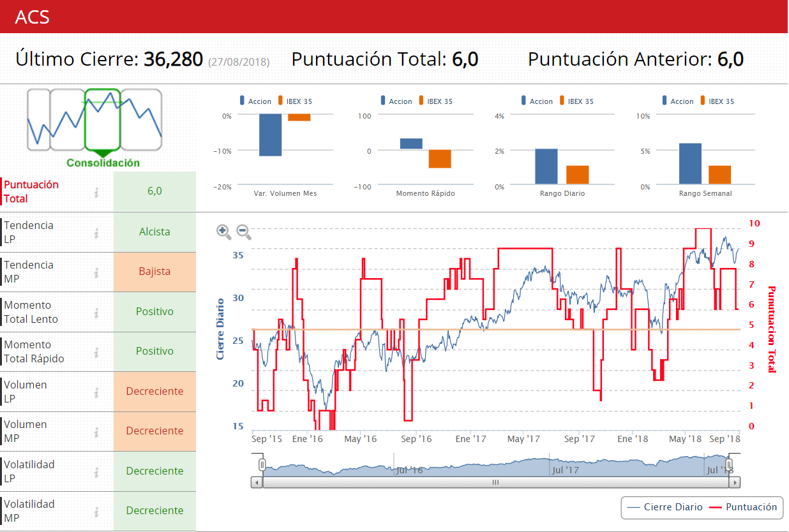Click the ACS title in the red header
Image resolution: width=789 pixels, height=532 pixels.
(32, 17)
